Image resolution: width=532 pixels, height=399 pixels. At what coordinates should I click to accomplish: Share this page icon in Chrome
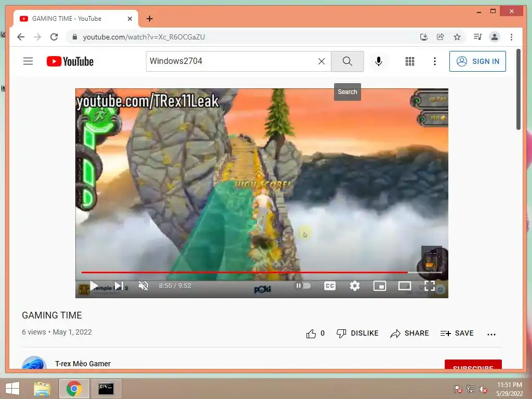point(441,37)
